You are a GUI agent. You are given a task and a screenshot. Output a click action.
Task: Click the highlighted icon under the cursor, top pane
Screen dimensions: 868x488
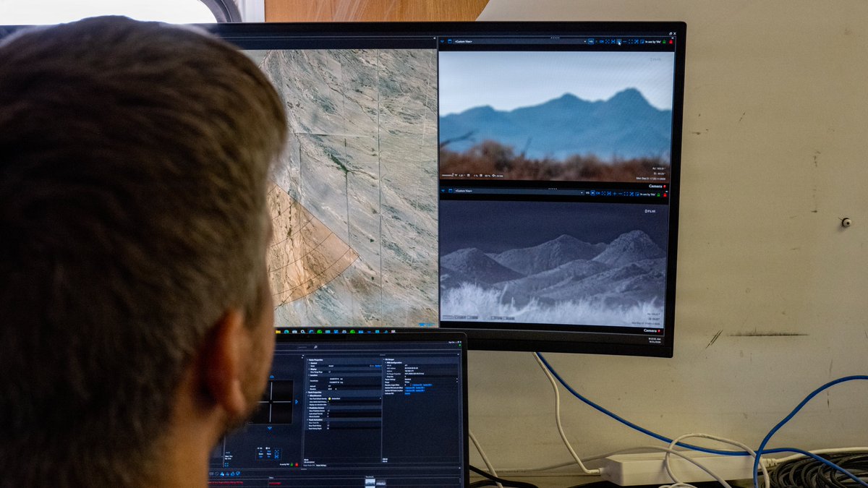click(x=619, y=41)
